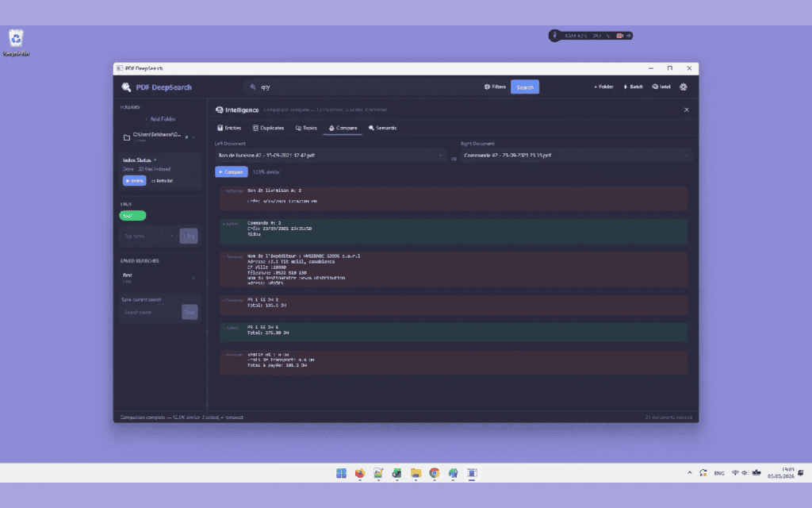The height and width of the screenshot is (508, 812).
Task: Click the PDF DeepSearch taskbar icon
Action: (472, 473)
